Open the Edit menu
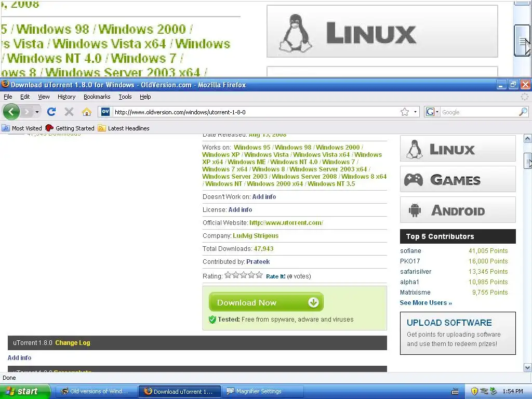 pos(25,97)
